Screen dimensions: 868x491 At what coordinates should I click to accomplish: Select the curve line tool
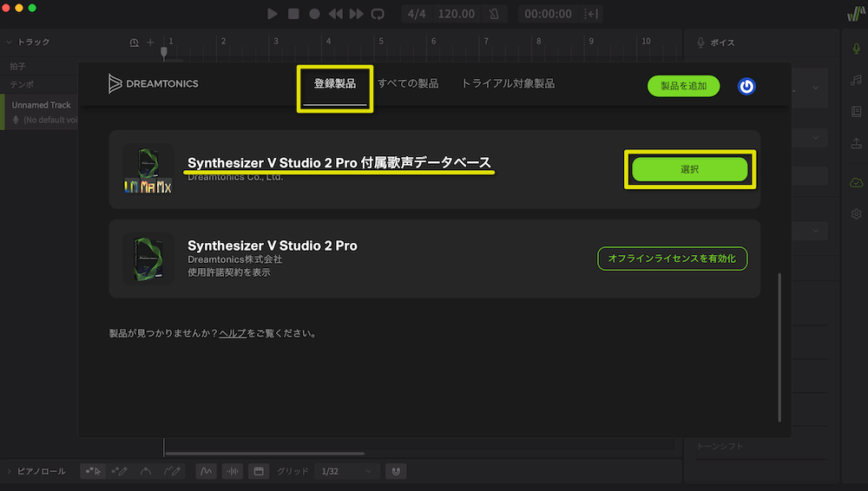pos(146,472)
